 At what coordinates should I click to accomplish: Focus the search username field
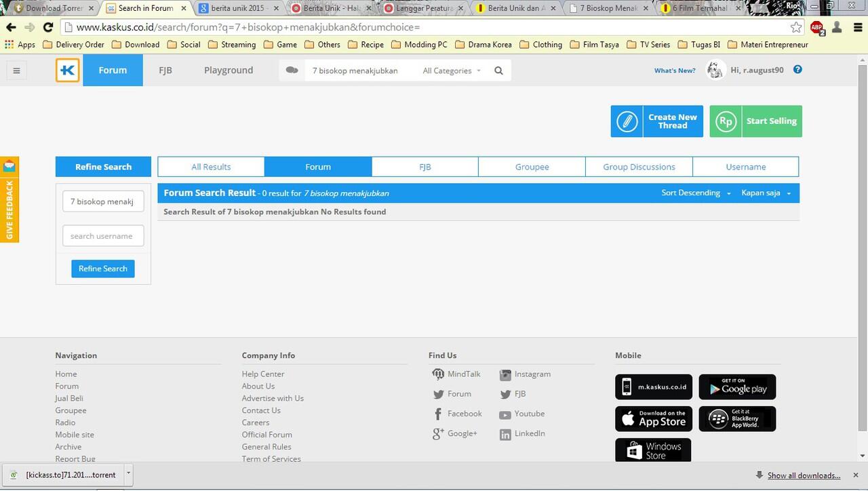(103, 236)
